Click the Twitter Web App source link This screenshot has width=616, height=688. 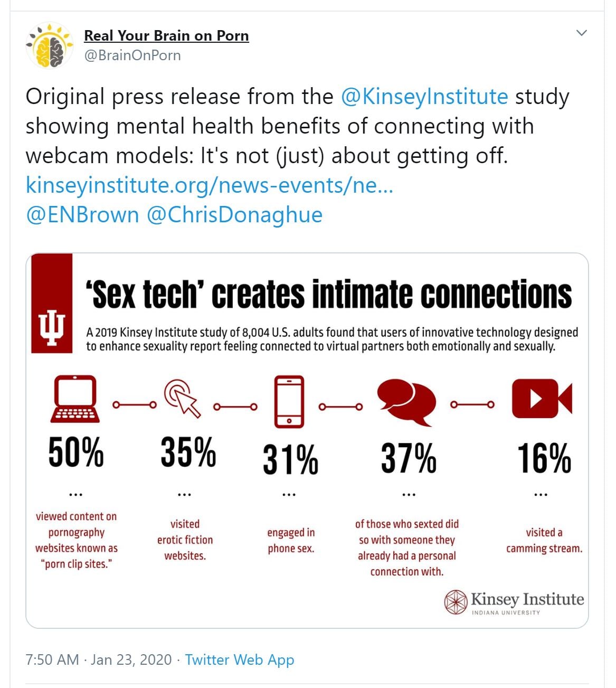[240, 660]
